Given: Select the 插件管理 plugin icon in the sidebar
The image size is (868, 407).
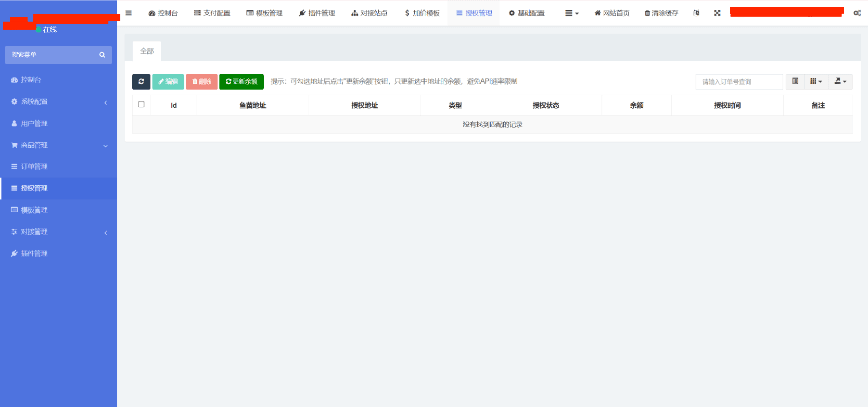Looking at the screenshot, I should (14, 253).
